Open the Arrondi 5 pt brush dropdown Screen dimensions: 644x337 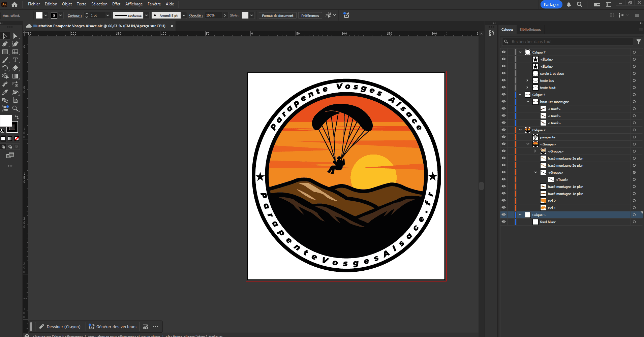[x=184, y=15]
